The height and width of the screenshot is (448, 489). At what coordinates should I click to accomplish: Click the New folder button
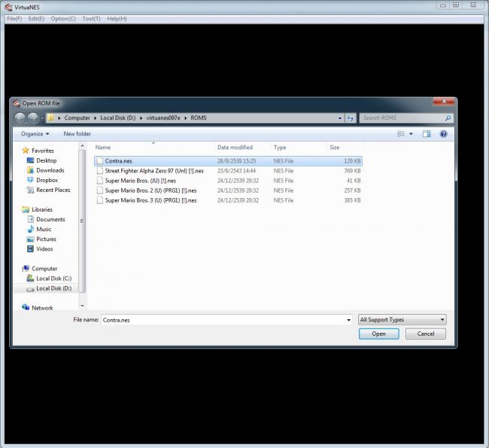click(77, 134)
